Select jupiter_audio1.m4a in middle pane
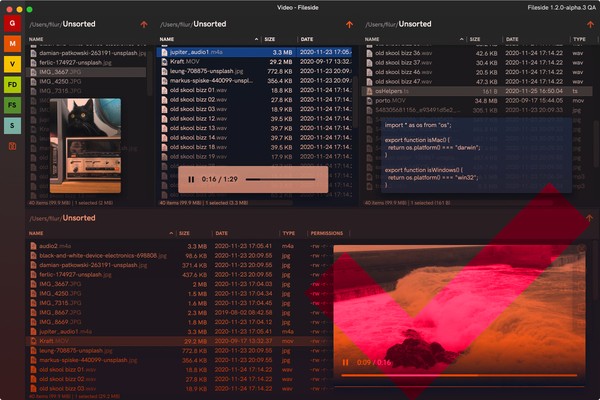The width and height of the screenshot is (600, 400). coord(254,52)
